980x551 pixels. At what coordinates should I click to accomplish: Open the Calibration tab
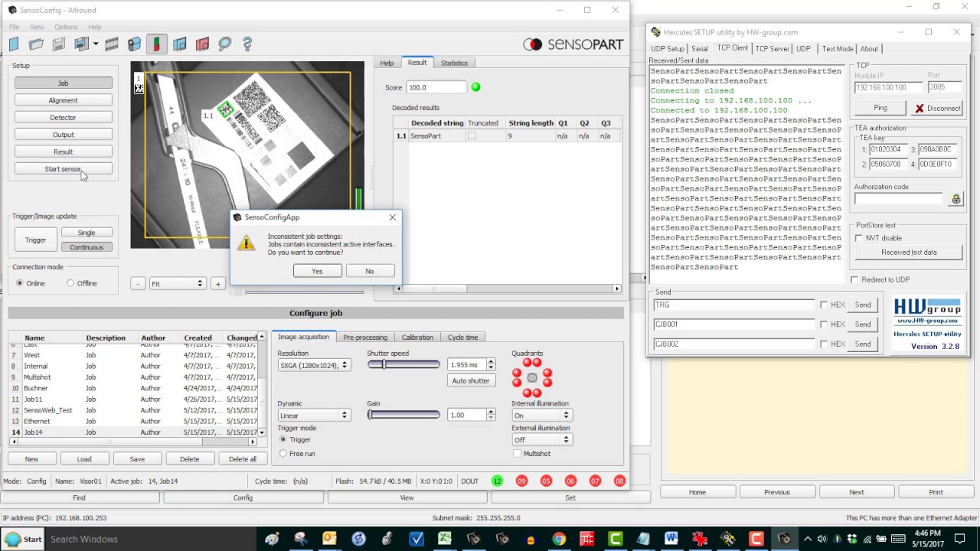[x=417, y=337]
